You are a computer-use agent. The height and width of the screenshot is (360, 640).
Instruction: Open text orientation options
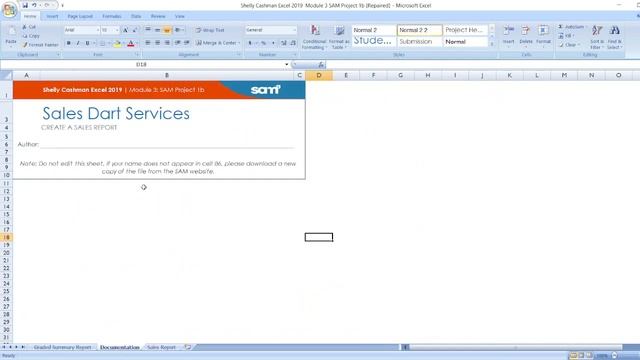(178, 30)
